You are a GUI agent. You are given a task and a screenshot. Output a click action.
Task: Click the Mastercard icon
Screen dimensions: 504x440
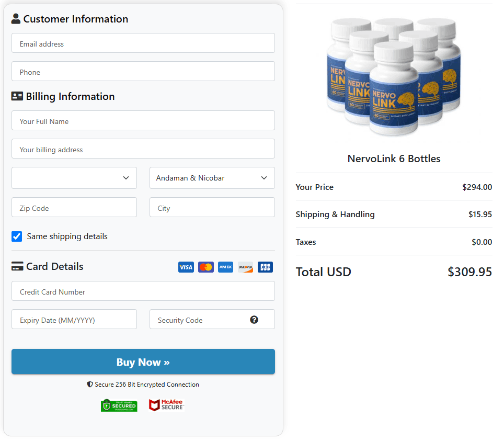tap(205, 267)
